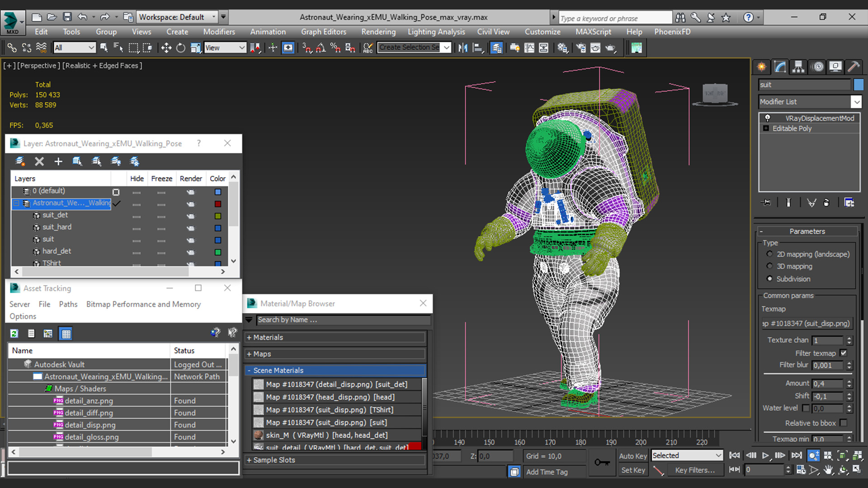
Task: Toggle Relative to bbox checkbox
Action: 844,423
